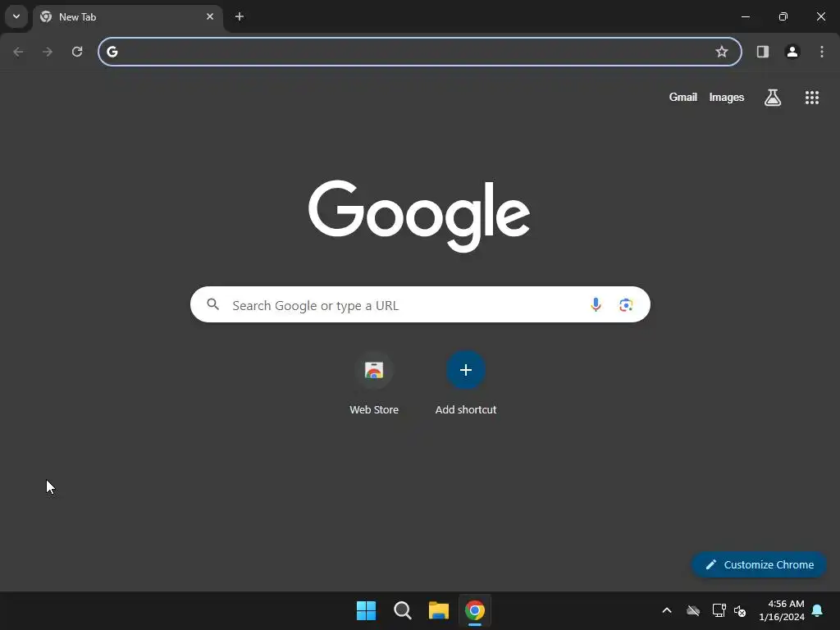The height and width of the screenshot is (630, 840).
Task: Reload the page
Action: (77, 52)
